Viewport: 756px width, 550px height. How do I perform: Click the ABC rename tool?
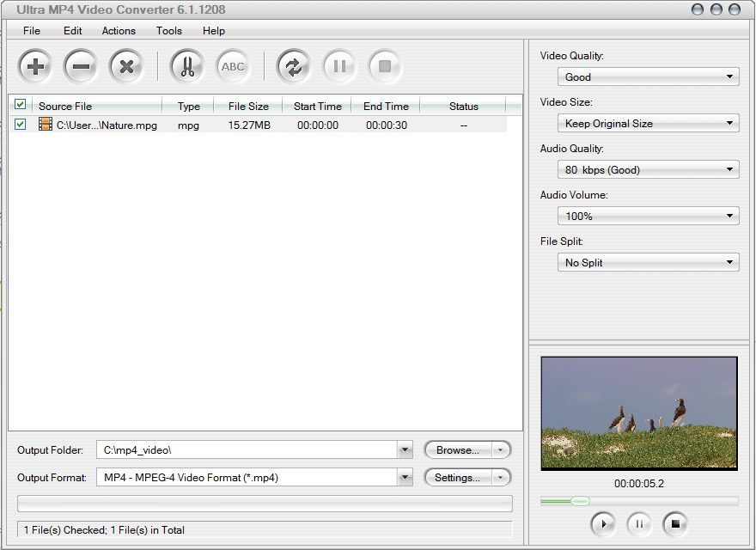pos(233,66)
